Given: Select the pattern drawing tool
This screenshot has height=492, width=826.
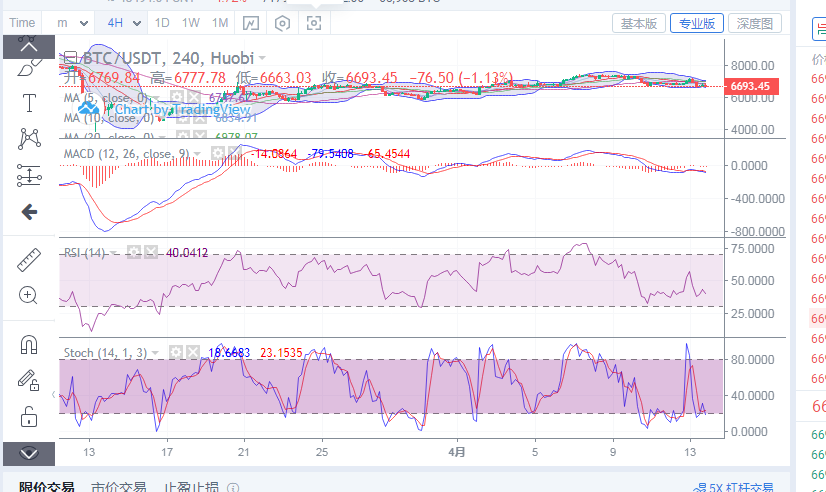Looking at the screenshot, I should (29, 138).
